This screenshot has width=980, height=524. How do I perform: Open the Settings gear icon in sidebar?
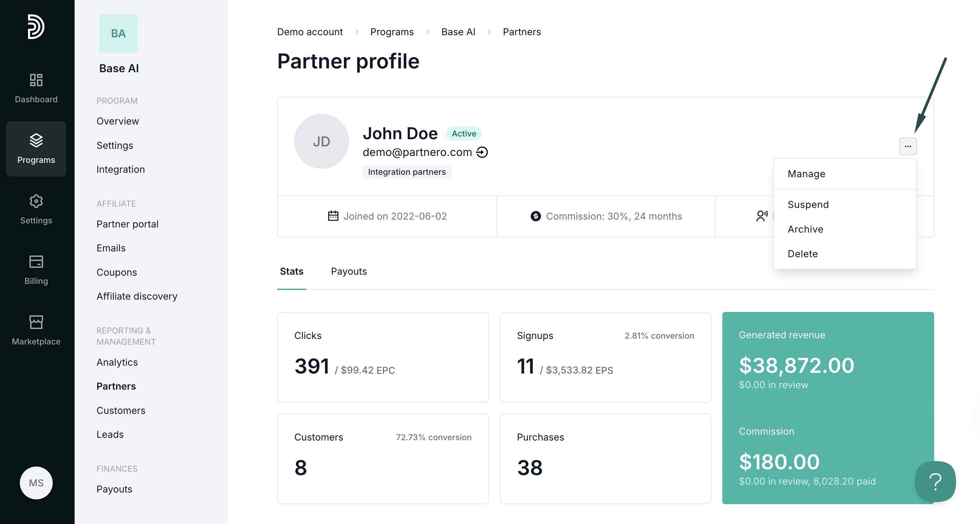point(36,201)
